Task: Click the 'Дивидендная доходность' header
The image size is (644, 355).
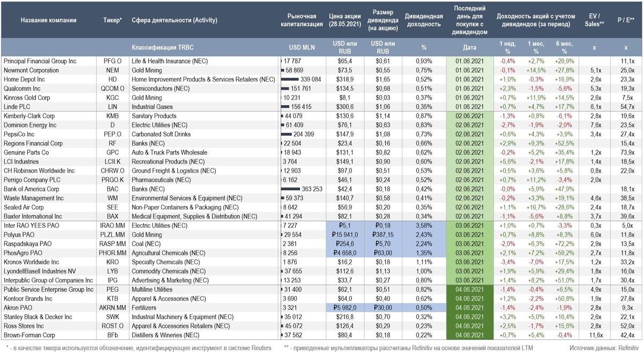Action: (424, 20)
